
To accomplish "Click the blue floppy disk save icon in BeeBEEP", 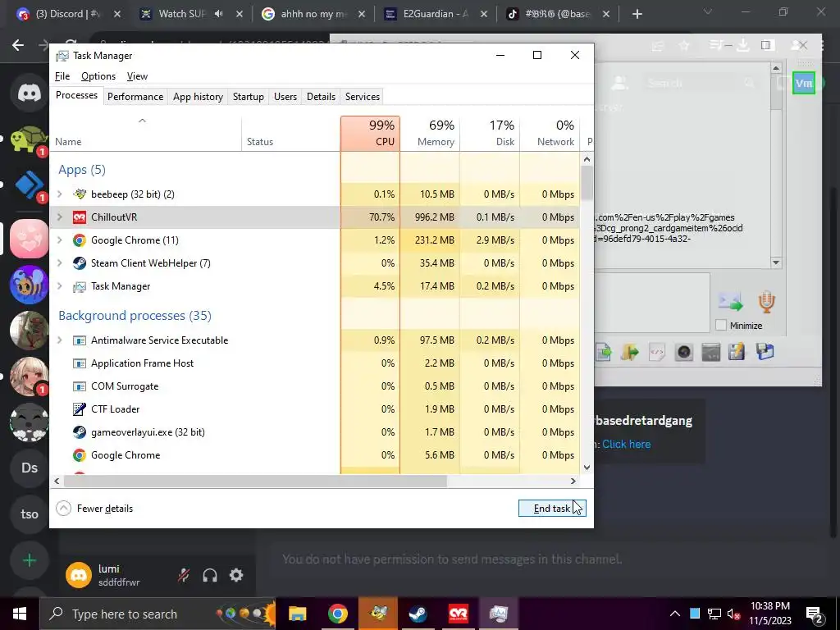I will click(x=765, y=352).
